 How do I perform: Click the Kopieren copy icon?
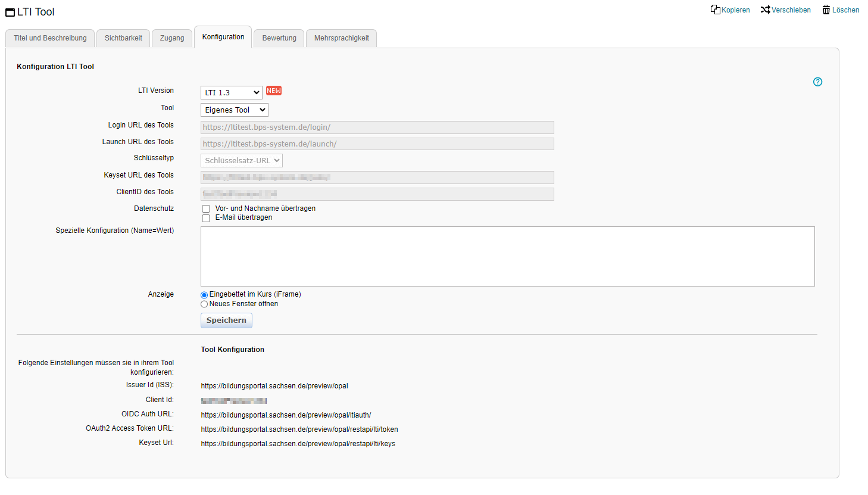click(x=715, y=10)
